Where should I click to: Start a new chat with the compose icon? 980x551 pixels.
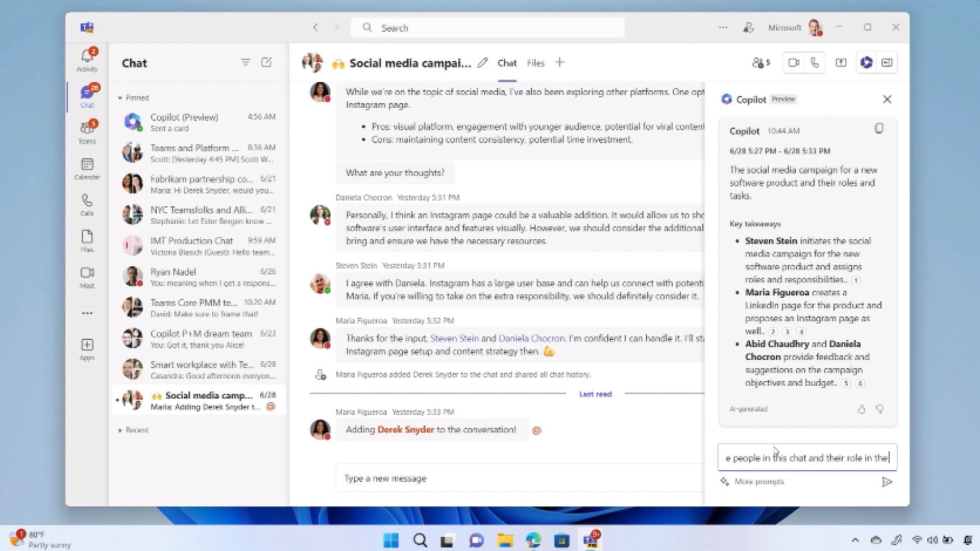(x=266, y=62)
